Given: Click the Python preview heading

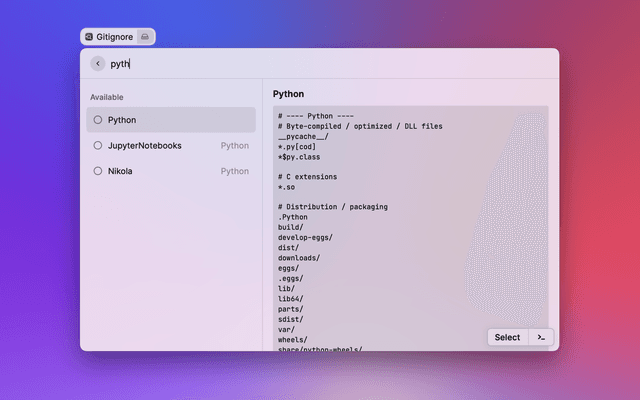Looking at the screenshot, I should pos(289,94).
